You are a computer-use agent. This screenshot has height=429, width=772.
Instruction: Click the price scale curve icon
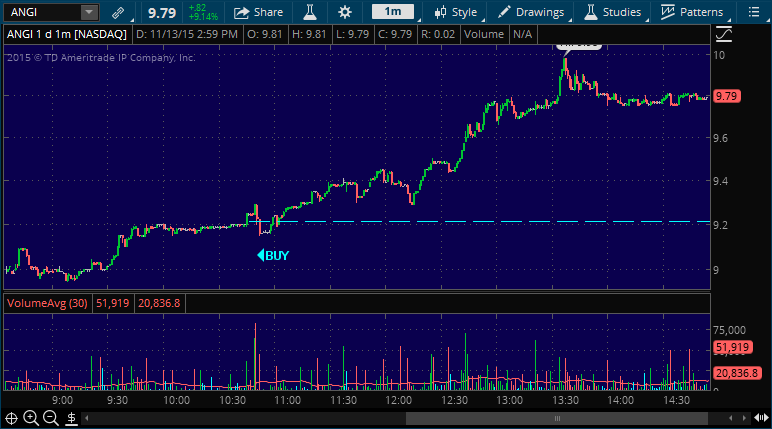pos(724,34)
